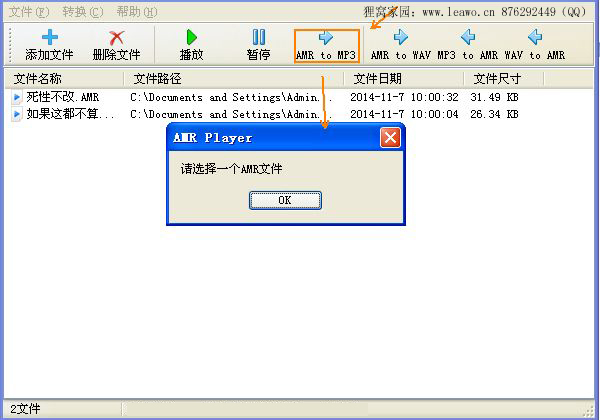Image resolution: width=600 pixels, height=420 pixels.
Task: Click the size value 26.34 KB
Action: pyautogui.click(x=494, y=114)
